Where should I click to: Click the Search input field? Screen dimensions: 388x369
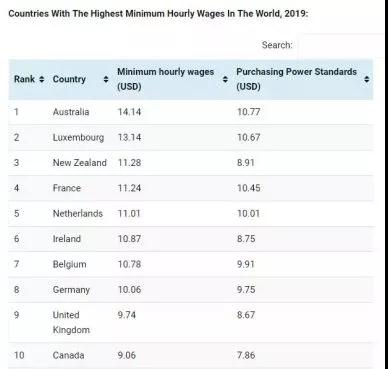pos(339,45)
